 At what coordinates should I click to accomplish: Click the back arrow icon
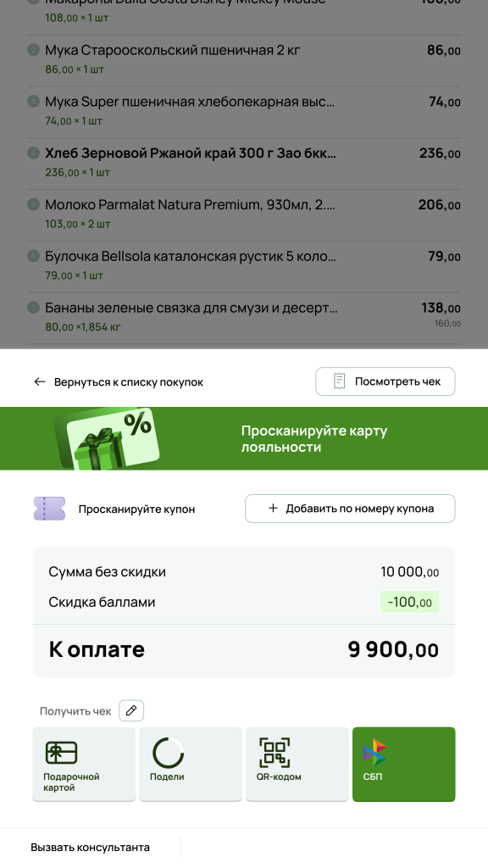click(x=39, y=381)
